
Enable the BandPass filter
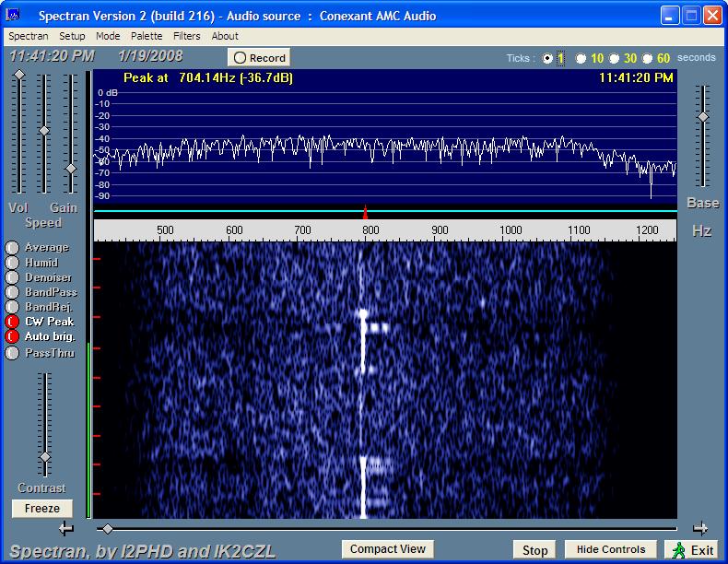(x=12, y=292)
